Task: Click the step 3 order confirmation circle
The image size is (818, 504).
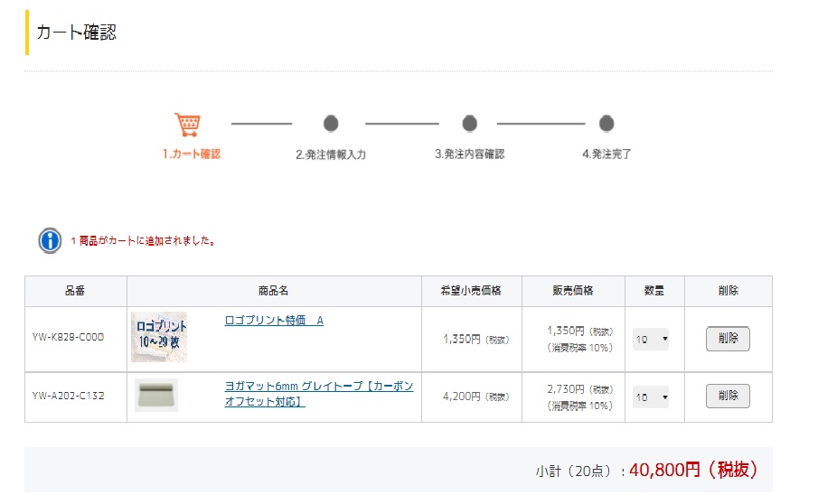Action: click(469, 124)
